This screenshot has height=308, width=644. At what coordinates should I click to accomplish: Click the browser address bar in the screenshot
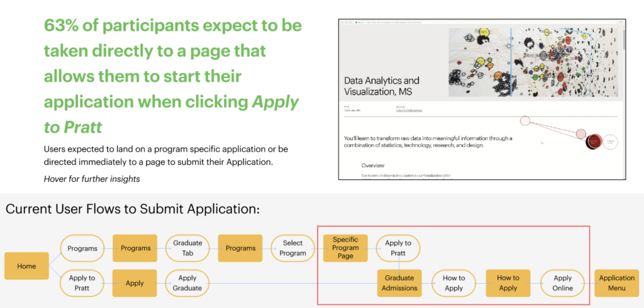[485, 22]
